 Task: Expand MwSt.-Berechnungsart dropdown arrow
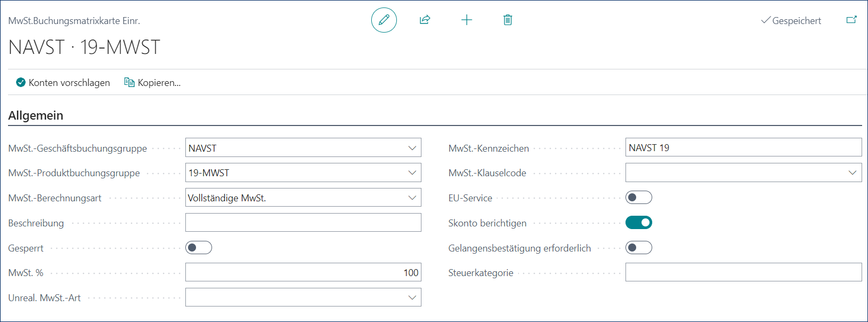412,198
